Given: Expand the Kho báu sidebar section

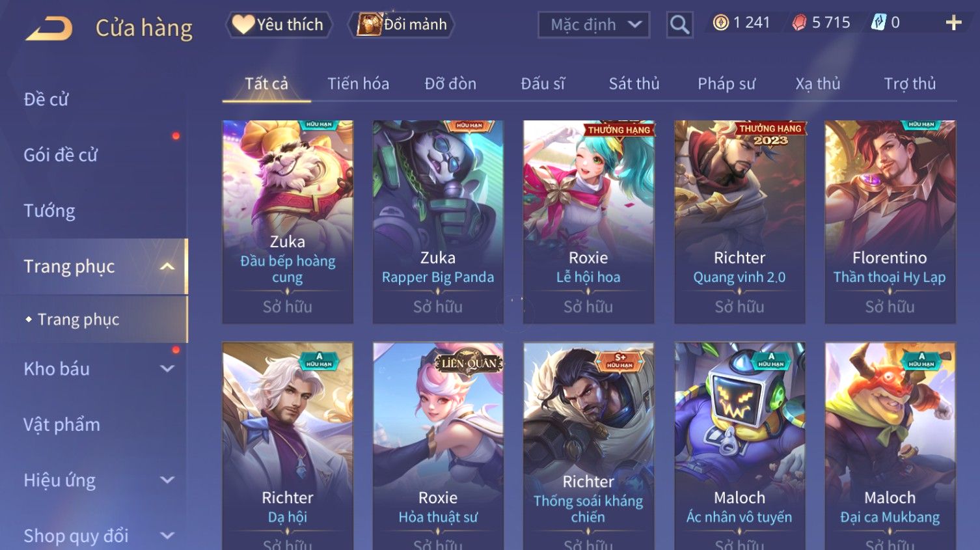Looking at the screenshot, I should (167, 368).
